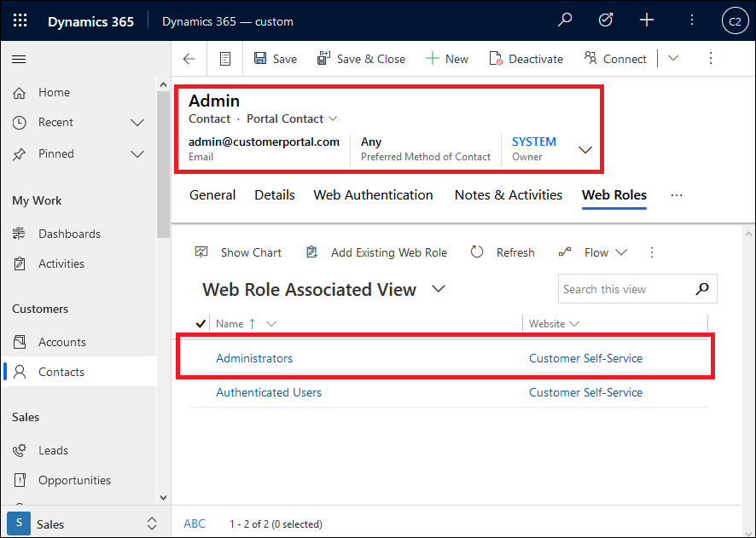Screen dimensions: 756x538
Task: Expand the Recent sidebar section
Action: 137,122
